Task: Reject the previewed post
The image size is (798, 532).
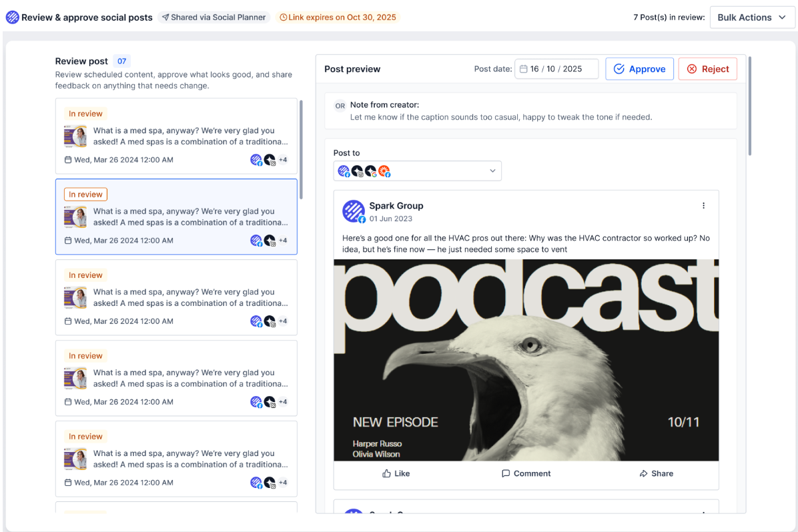Action: 707,69
